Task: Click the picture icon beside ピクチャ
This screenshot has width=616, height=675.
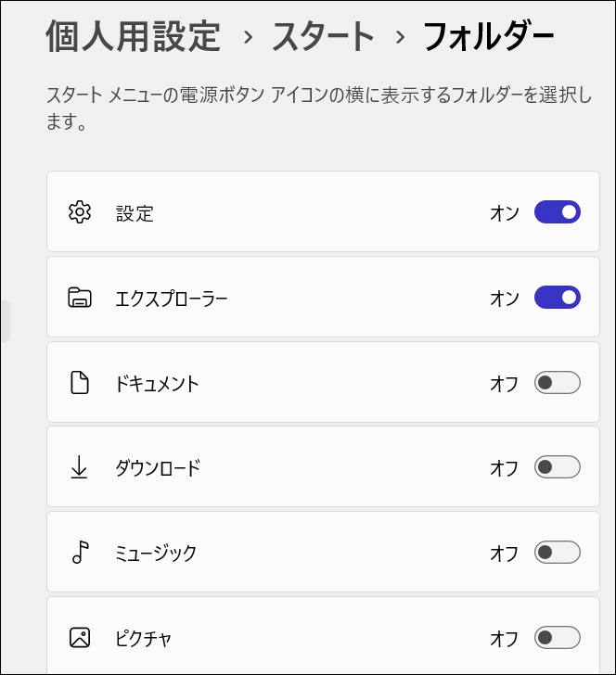Action: point(80,638)
